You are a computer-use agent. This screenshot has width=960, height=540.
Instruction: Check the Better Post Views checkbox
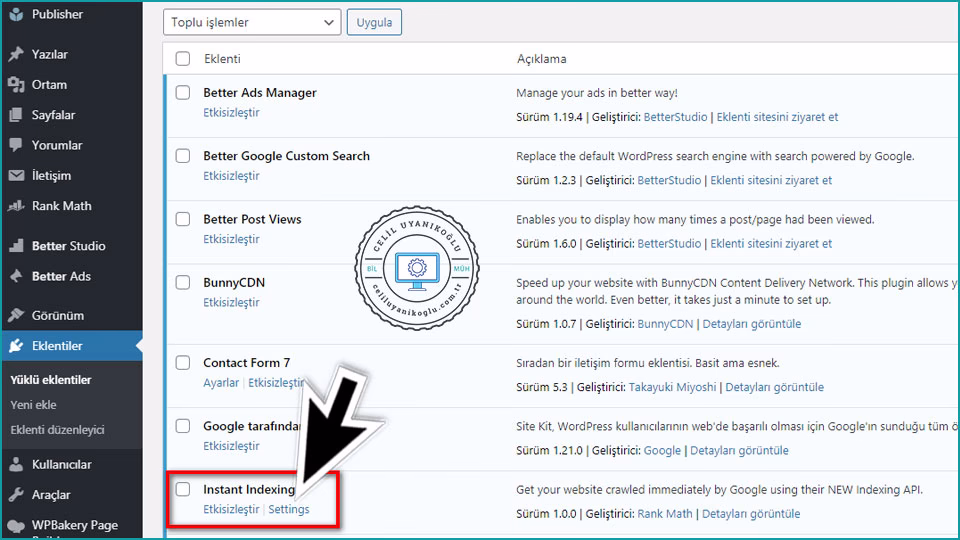(x=182, y=219)
